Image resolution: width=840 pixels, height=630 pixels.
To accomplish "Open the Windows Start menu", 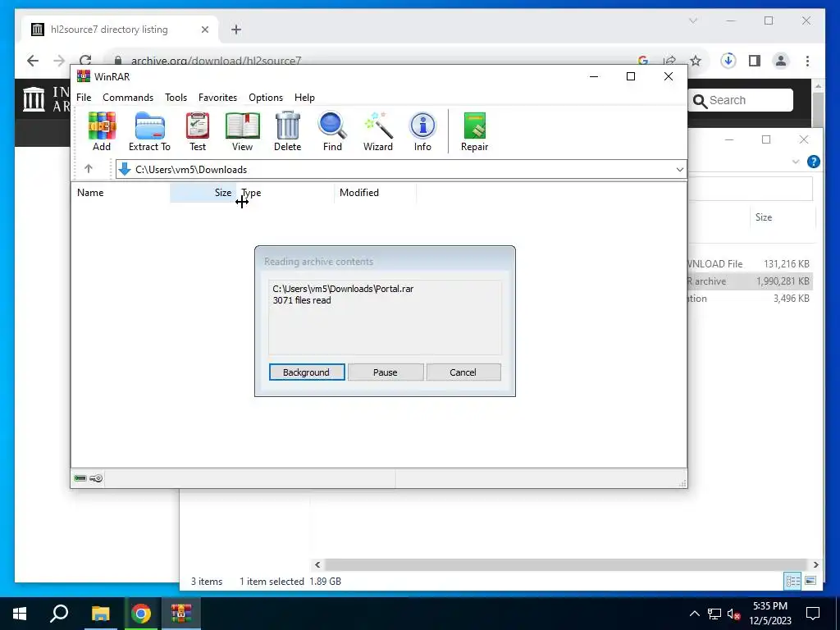I will pos(20,614).
